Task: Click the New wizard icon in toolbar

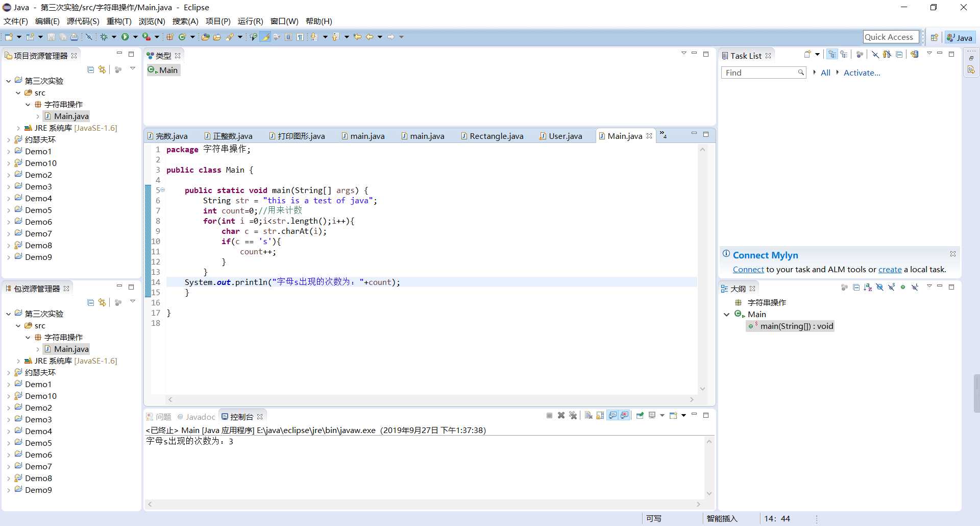Action: (9, 37)
